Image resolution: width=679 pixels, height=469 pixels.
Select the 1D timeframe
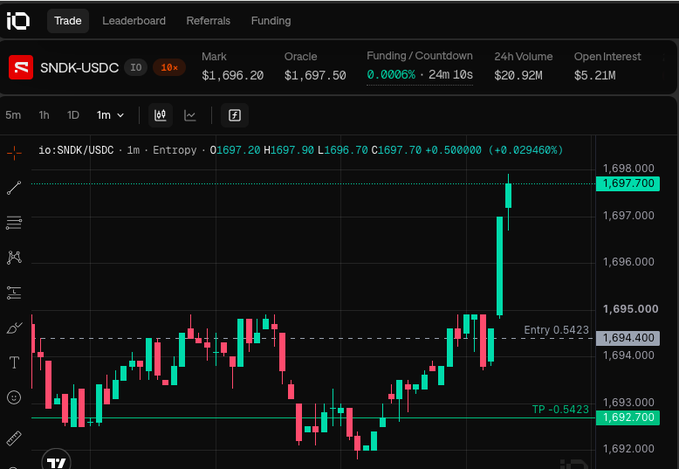pyautogui.click(x=73, y=115)
